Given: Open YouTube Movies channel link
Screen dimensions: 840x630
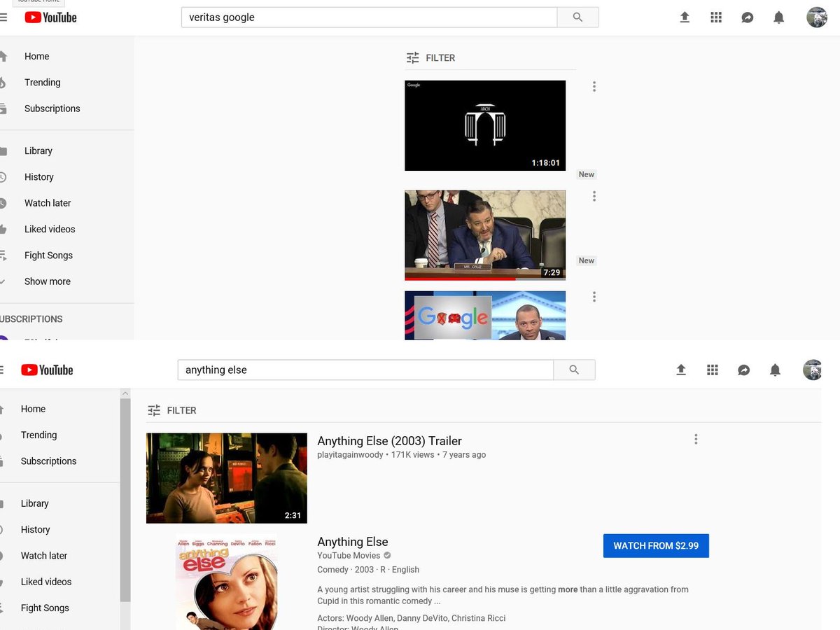Looking at the screenshot, I should pos(349,556).
